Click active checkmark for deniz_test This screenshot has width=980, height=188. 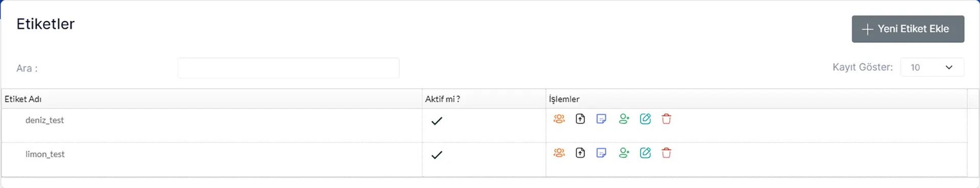436,121
